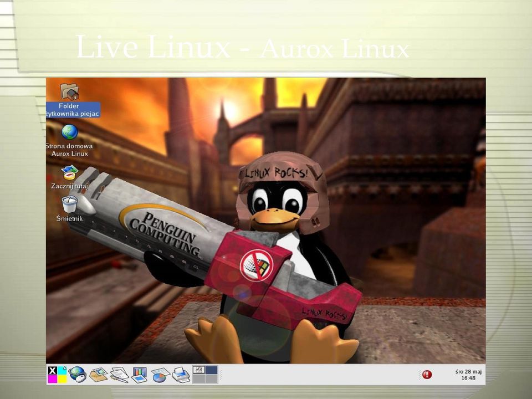Launch the Zacznij tutaj desktop icon
The height and width of the screenshot is (399, 532).
pos(70,172)
